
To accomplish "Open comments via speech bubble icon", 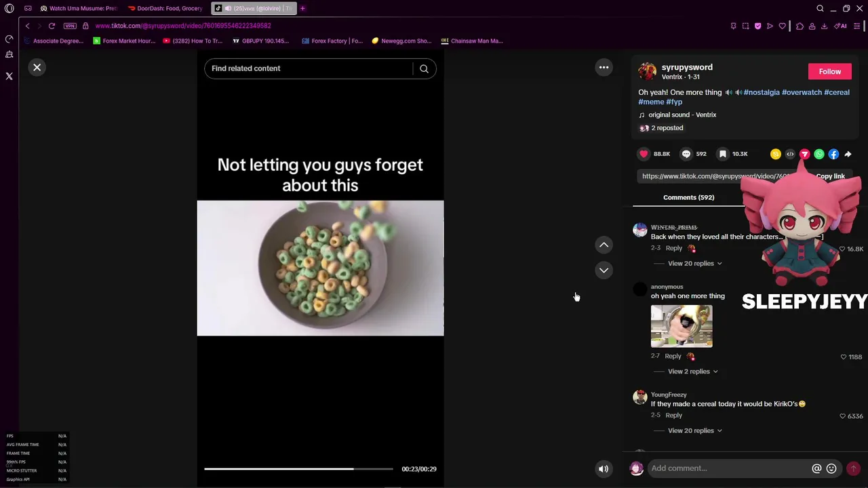I will click(x=686, y=154).
